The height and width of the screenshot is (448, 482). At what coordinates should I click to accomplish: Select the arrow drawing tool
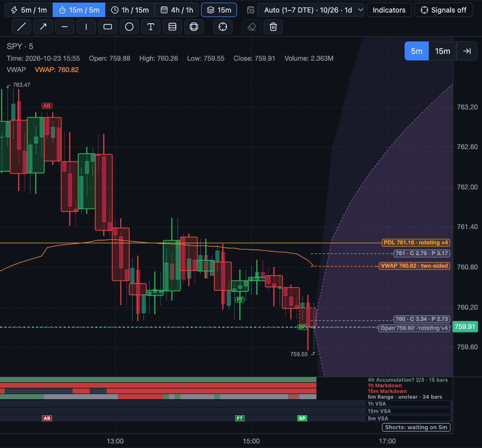tap(43, 27)
